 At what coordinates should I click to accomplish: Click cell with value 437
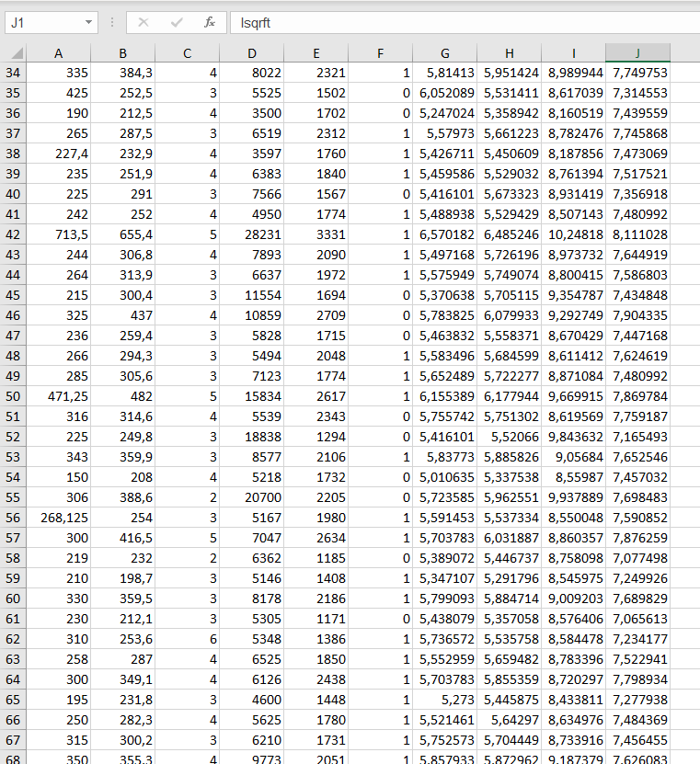(123, 315)
